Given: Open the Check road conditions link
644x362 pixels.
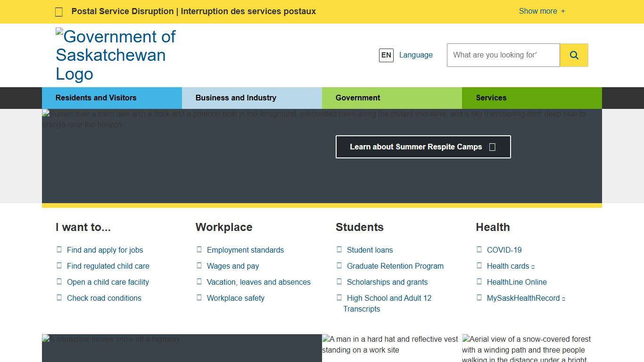Looking at the screenshot, I should click(104, 298).
